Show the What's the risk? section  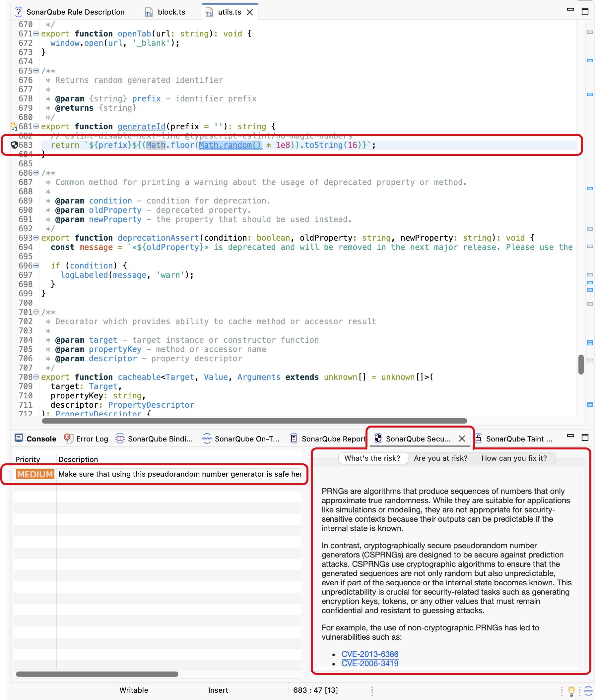[x=372, y=458]
